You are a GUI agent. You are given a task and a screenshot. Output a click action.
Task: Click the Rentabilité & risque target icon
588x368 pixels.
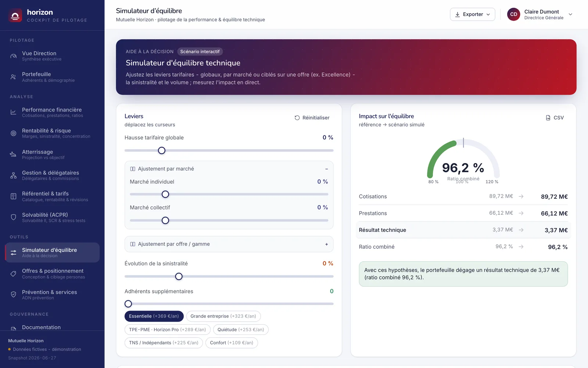click(13, 133)
